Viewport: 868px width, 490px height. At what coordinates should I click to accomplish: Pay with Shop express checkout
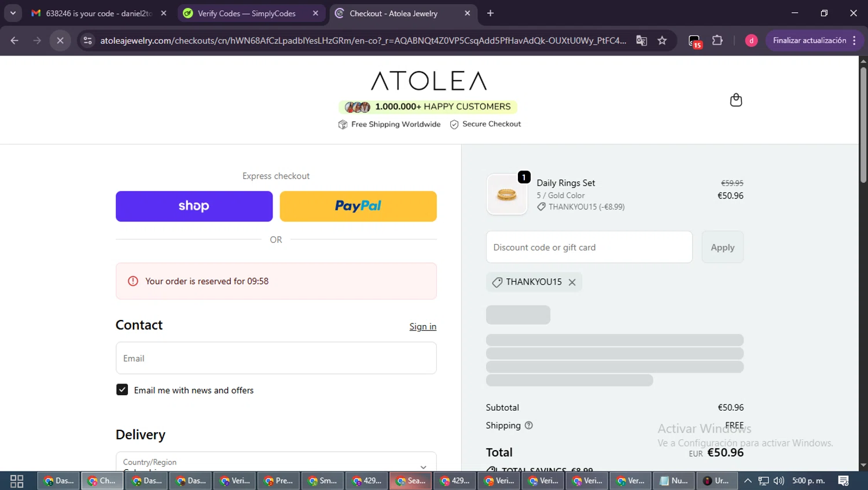pyautogui.click(x=194, y=207)
